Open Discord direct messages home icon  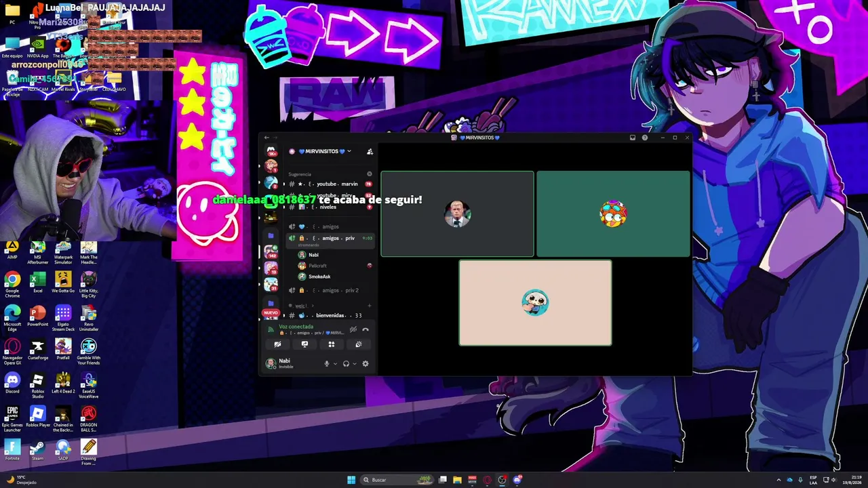pyautogui.click(x=271, y=150)
